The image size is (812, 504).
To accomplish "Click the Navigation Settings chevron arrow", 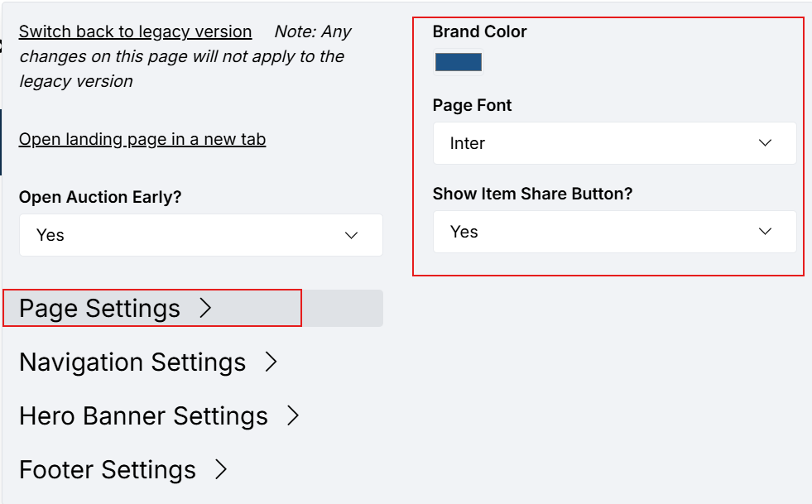I will [271, 362].
